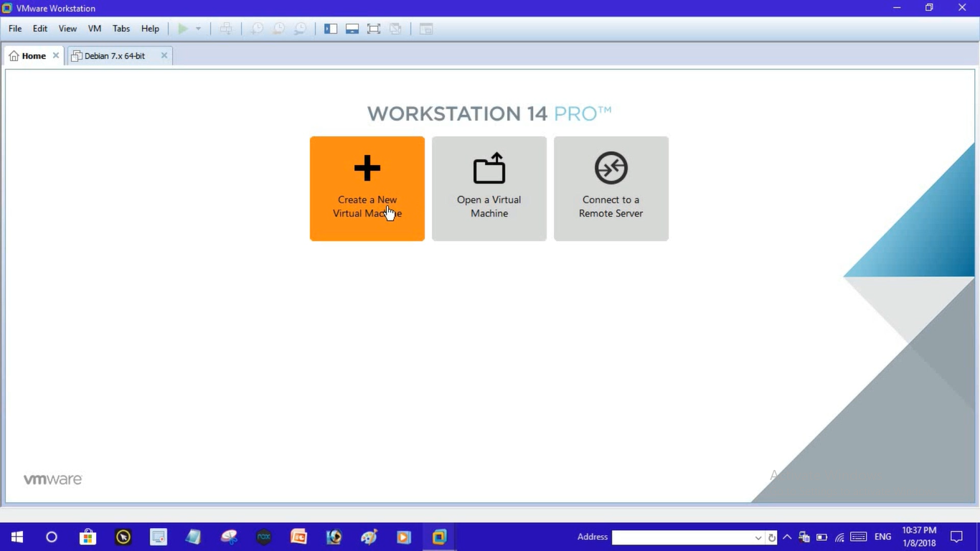Screen dimensions: 980x551
Task: Click the taskbar Address input field
Action: [x=682, y=537]
